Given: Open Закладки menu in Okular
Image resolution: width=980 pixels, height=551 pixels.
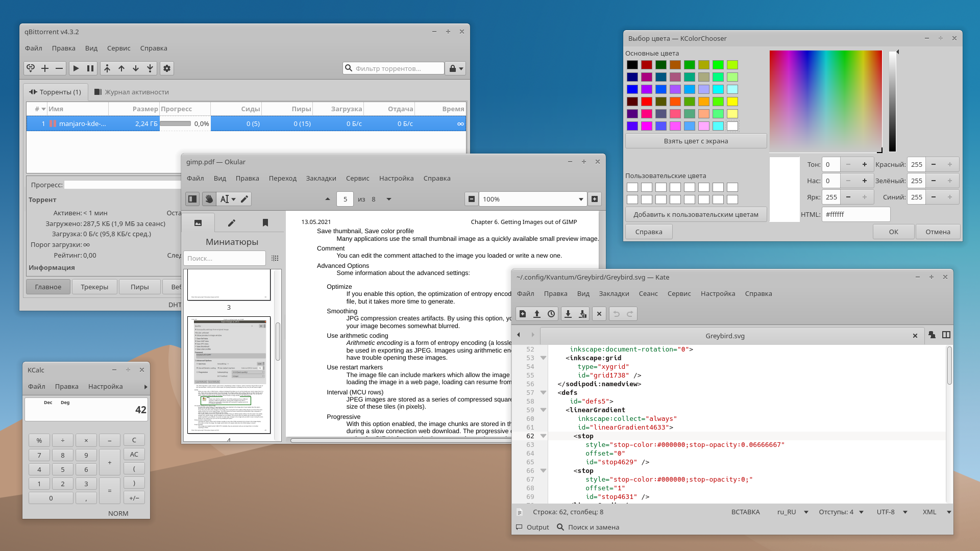Looking at the screenshot, I should pos(321,179).
